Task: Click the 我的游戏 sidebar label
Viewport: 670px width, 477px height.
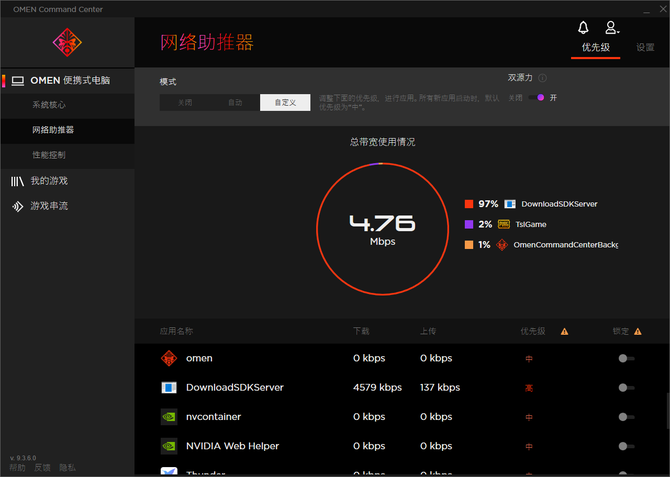Action: point(49,181)
